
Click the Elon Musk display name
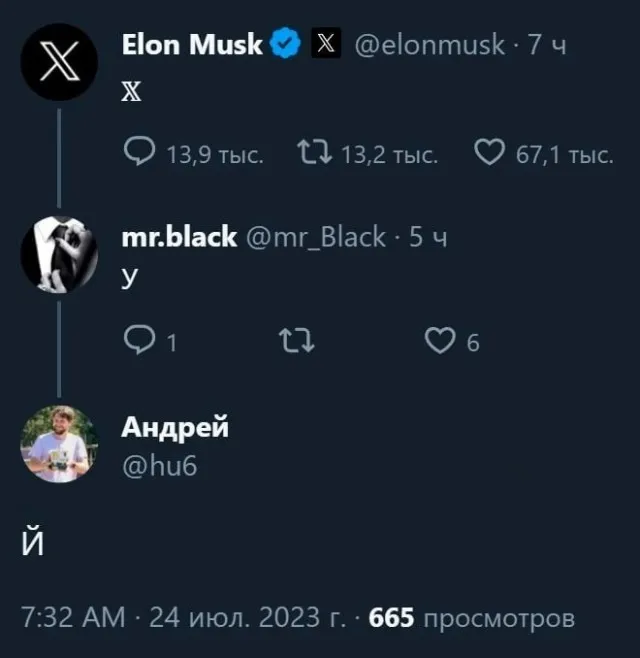(191, 44)
